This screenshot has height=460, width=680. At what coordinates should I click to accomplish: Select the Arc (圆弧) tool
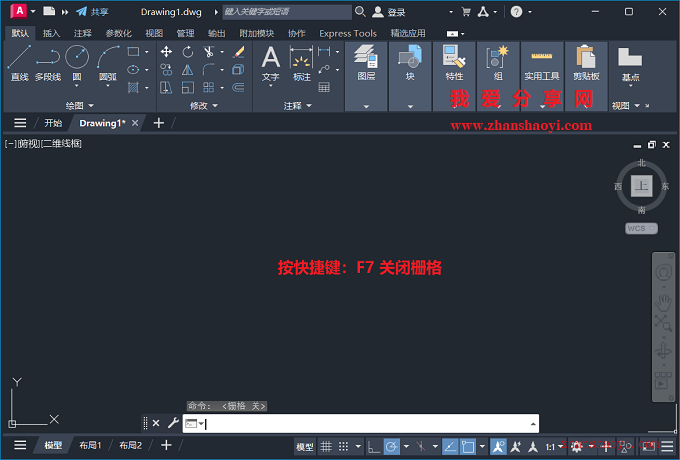pyautogui.click(x=108, y=63)
